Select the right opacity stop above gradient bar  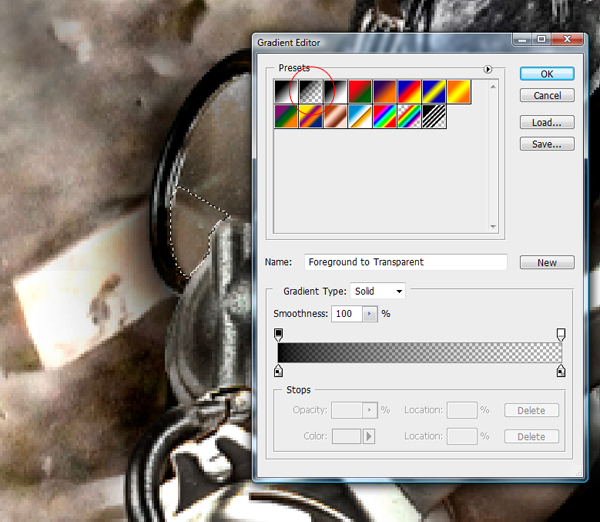point(561,334)
